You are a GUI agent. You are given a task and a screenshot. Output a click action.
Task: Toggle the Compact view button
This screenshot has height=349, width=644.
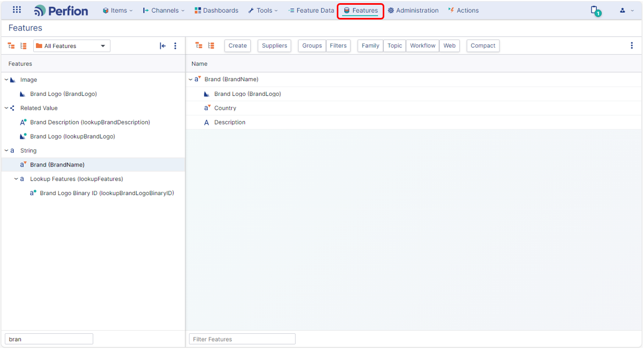483,46
